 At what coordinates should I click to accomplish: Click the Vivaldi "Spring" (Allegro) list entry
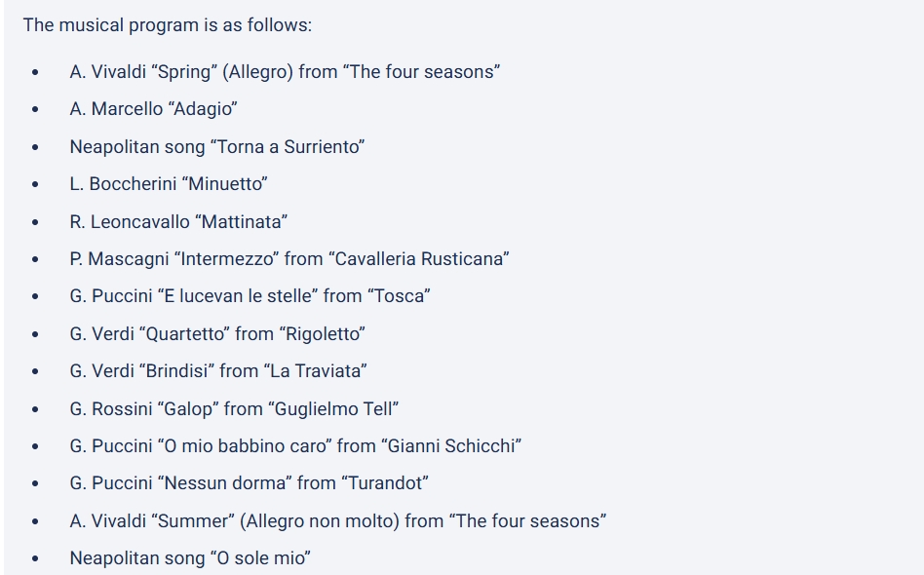coord(285,72)
